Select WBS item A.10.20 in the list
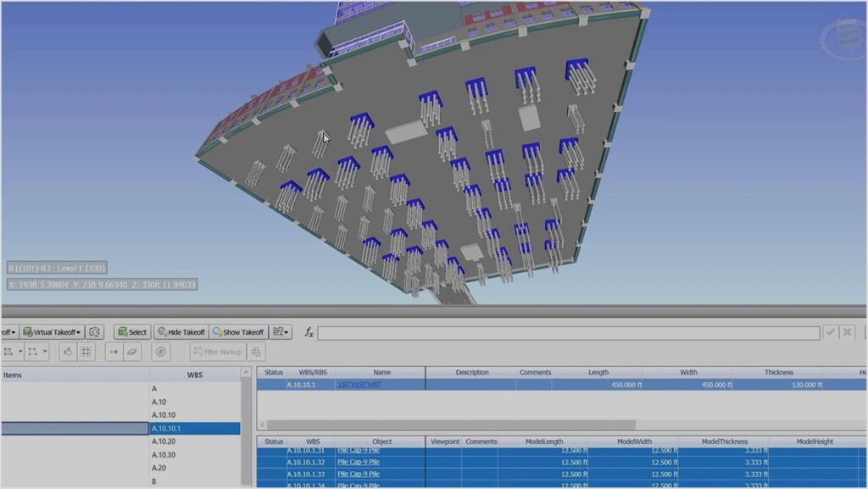 (164, 442)
